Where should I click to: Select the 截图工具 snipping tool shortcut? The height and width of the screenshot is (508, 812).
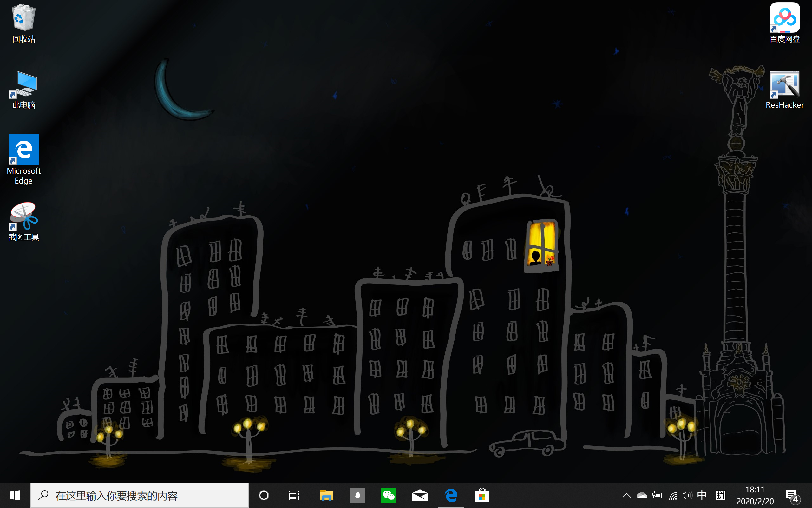pos(23,222)
